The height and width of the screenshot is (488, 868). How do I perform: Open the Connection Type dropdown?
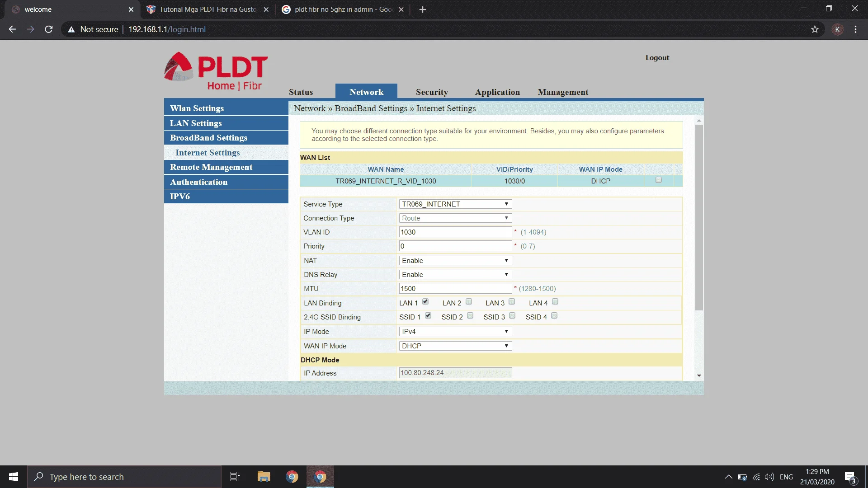455,218
